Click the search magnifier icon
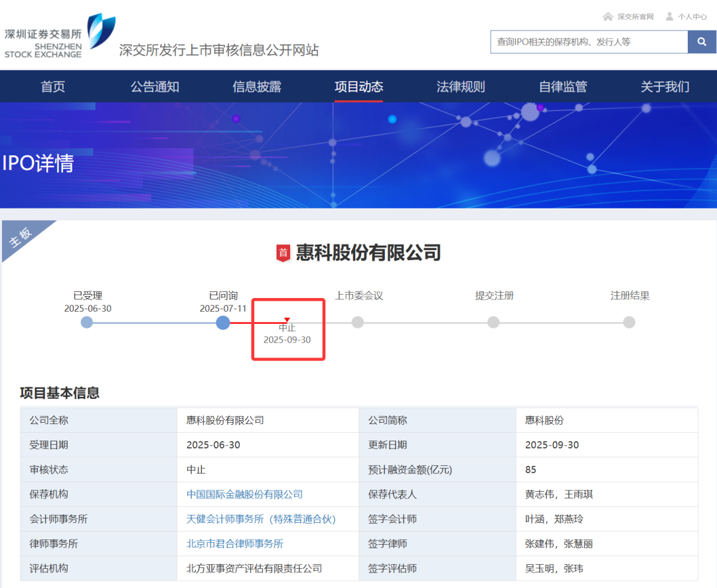The height and width of the screenshot is (588, 717). [x=702, y=42]
